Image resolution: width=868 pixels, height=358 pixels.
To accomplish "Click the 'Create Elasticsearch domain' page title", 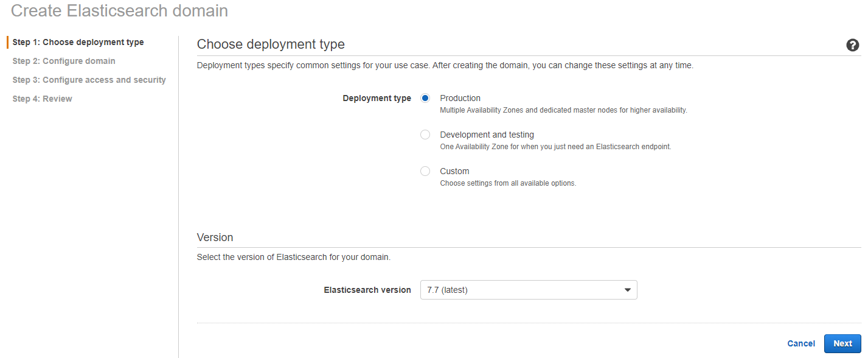I will (120, 10).
